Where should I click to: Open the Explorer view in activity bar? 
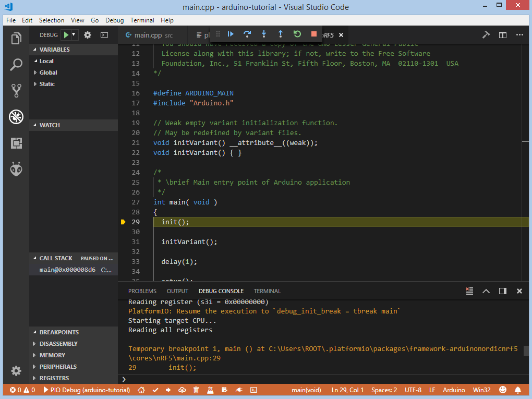[x=16, y=39]
